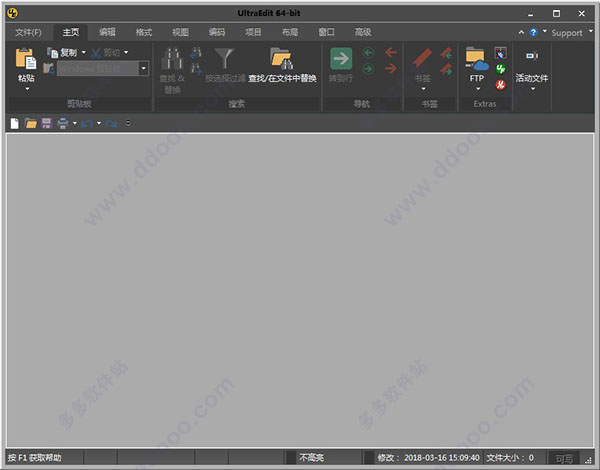Viewport: 600px width, 470px height.
Task: Toggle bookmark with the red bookmark (书签) icon
Action: [x=422, y=59]
